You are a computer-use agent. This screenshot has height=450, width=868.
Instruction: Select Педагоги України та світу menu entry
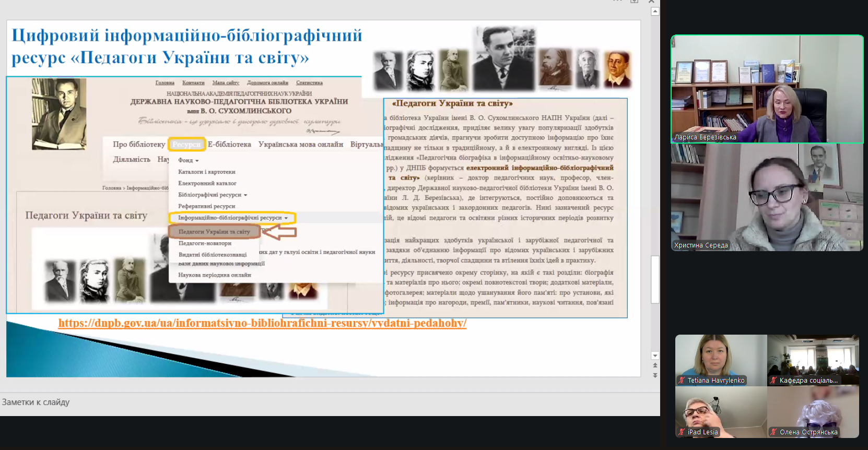tap(214, 232)
